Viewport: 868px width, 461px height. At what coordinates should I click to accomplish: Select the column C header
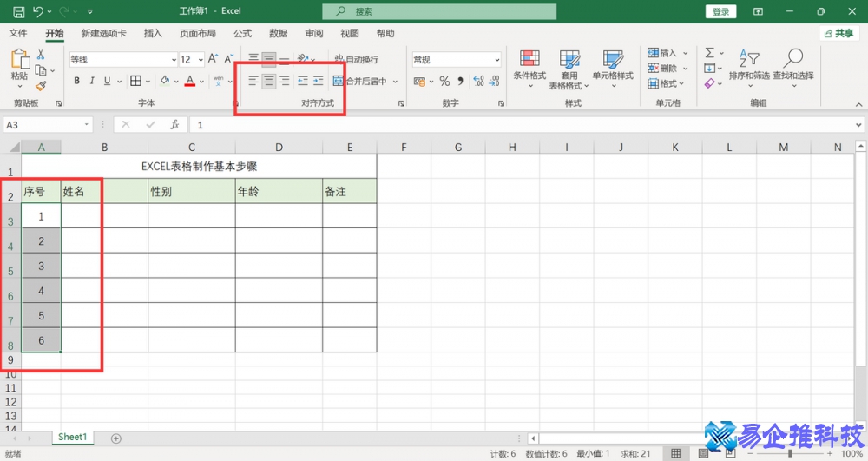coord(192,148)
